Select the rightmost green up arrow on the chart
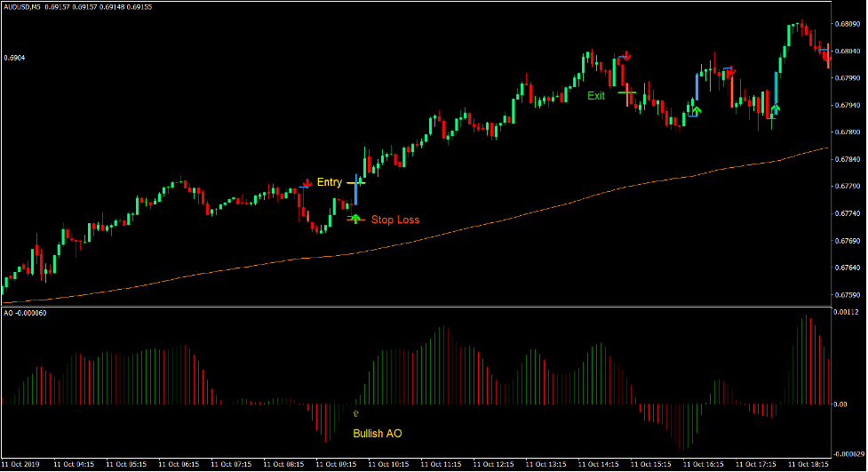 tap(776, 110)
